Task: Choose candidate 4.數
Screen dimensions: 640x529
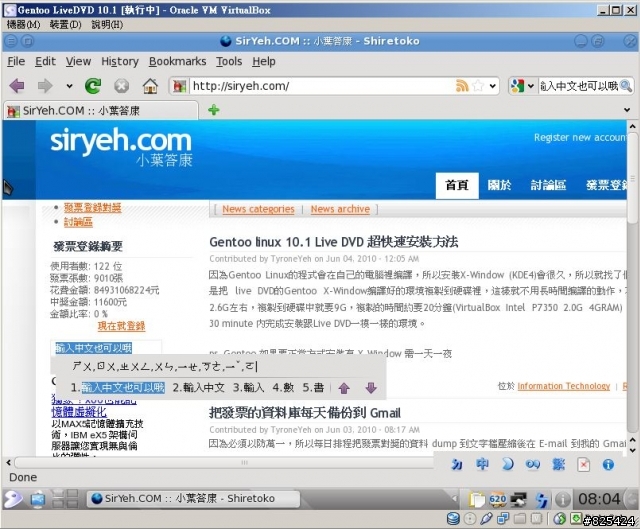Action: coord(283,388)
